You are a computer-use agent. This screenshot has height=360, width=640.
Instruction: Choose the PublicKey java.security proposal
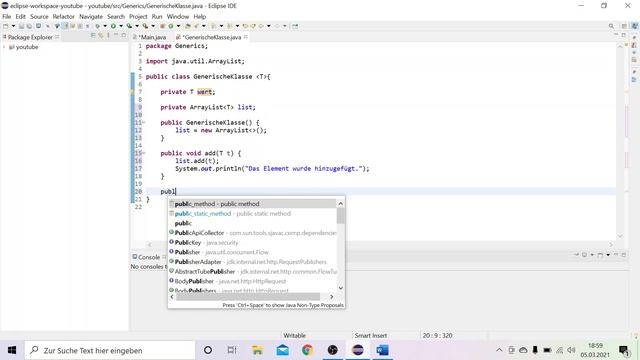(253, 242)
